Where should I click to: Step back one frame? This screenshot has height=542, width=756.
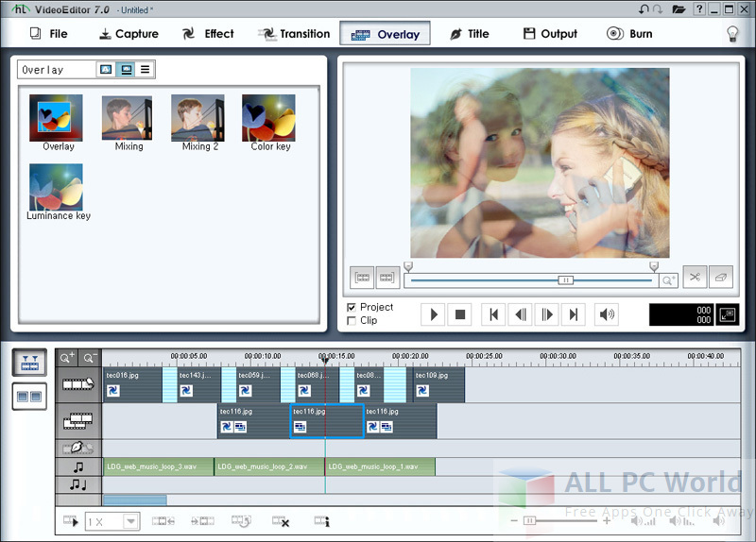pyautogui.click(x=521, y=314)
